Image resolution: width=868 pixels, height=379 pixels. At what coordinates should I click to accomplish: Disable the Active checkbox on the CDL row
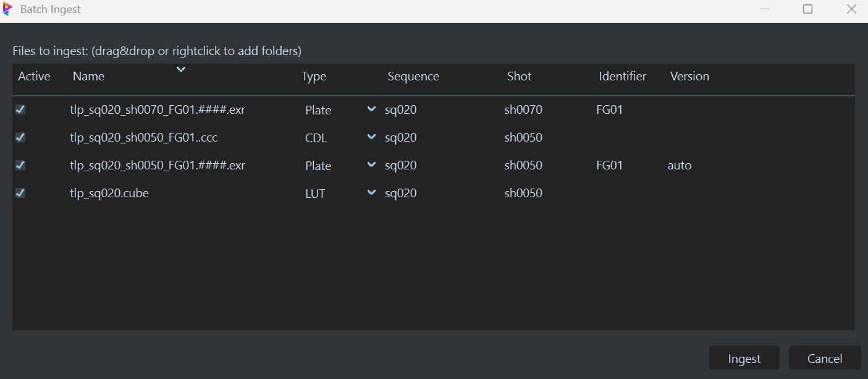click(20, 137)
